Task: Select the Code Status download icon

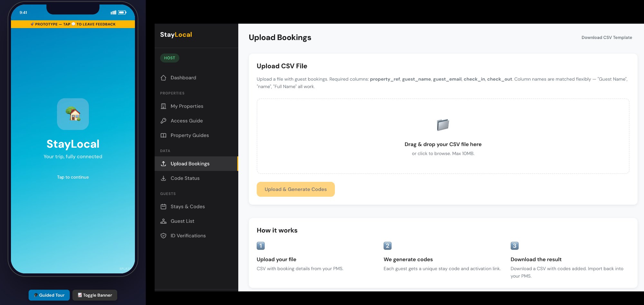Action: (164, 178)
